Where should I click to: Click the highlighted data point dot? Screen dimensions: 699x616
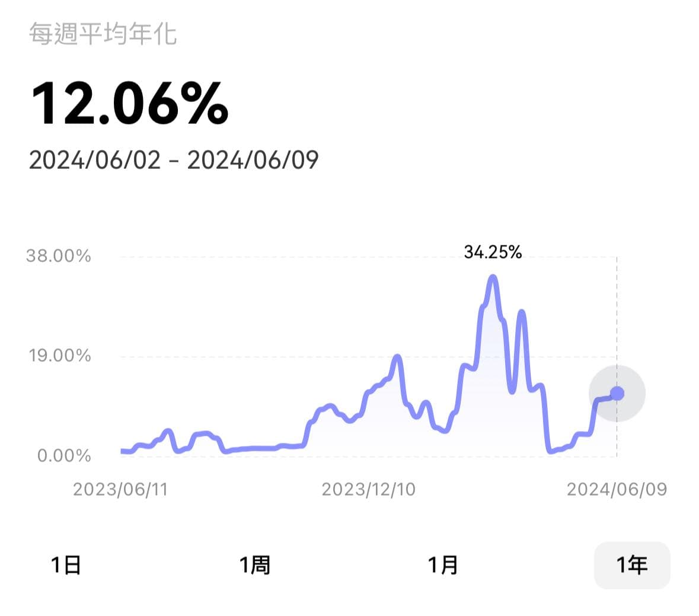click(617, 393)
